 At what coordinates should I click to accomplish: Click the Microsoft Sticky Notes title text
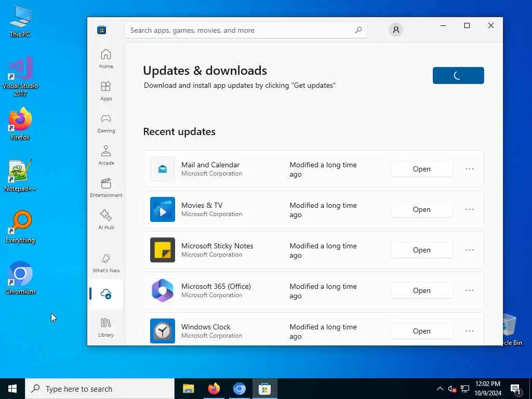tap(217, 246)
